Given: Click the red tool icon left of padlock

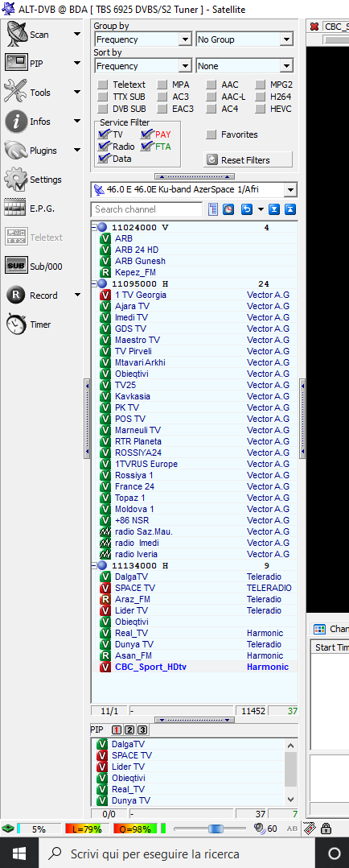Looking at the screenshot, I should [310, 829].
